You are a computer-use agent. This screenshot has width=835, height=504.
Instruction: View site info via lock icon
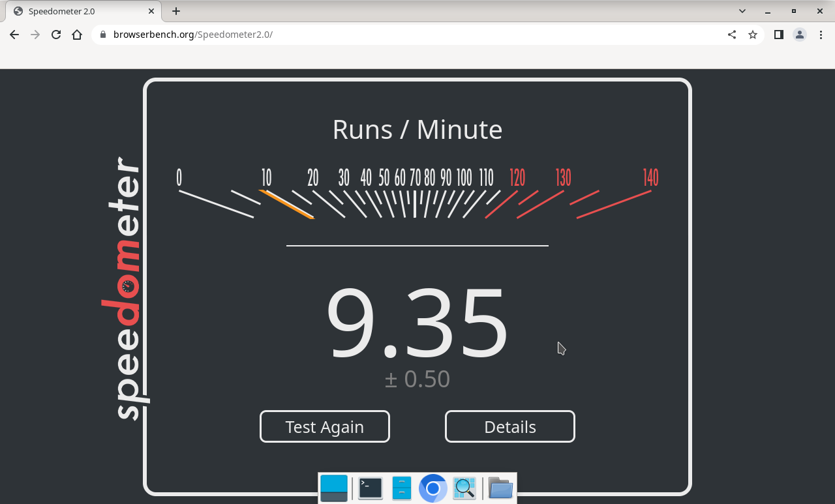coord(103,35)
